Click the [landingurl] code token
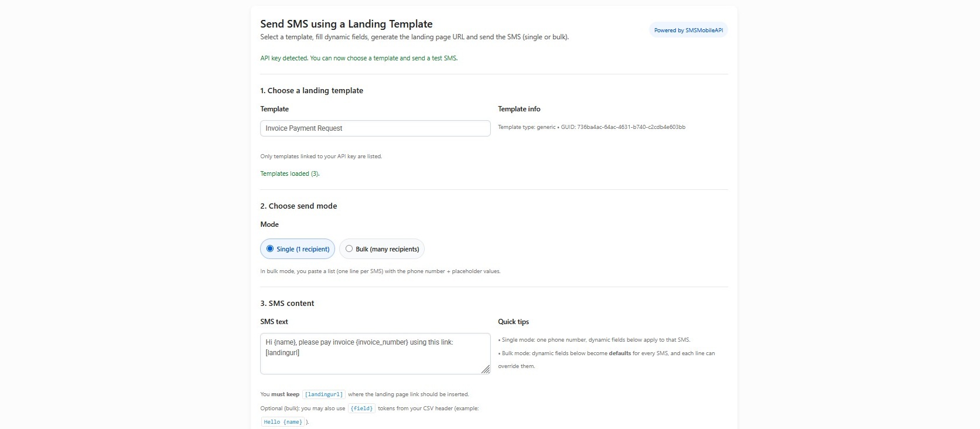The image size is (980, 429). 324,394
